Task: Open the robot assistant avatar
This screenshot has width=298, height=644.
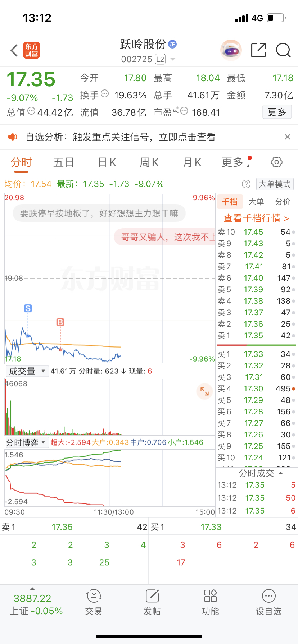Action: click(x=231, y=50)
